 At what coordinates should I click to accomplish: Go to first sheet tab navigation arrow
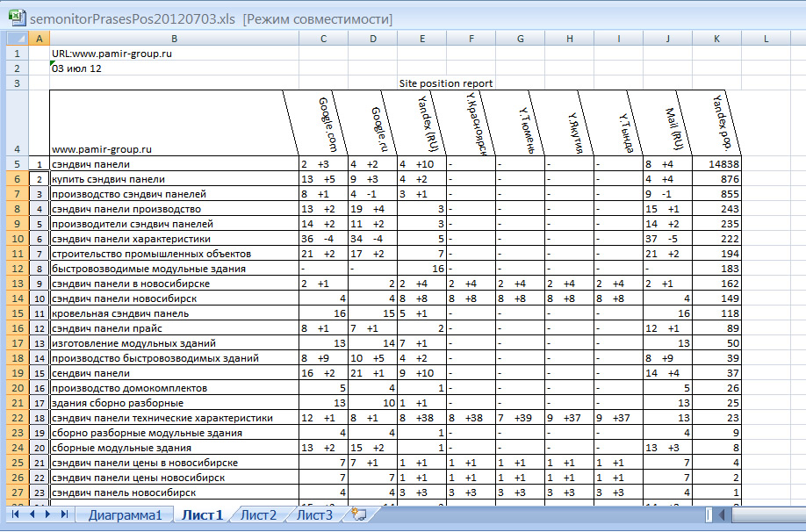point(16,514)
